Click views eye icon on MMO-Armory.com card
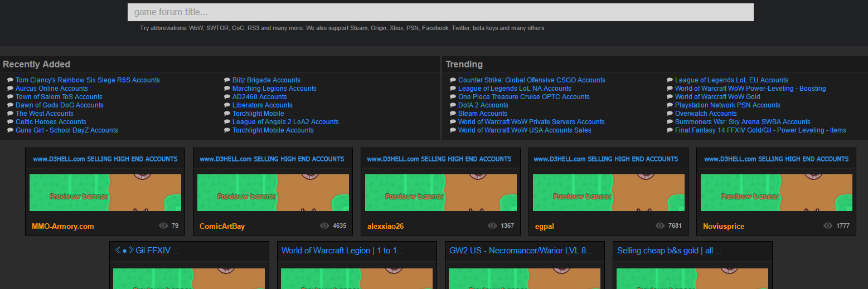The height and width of the screenshot is (289, 868). 163,226
